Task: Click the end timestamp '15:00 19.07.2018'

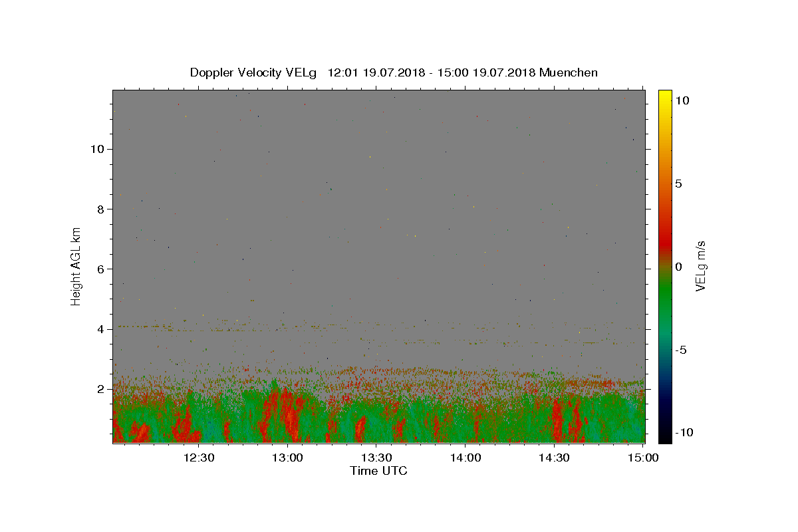Action: pos(487,72)
